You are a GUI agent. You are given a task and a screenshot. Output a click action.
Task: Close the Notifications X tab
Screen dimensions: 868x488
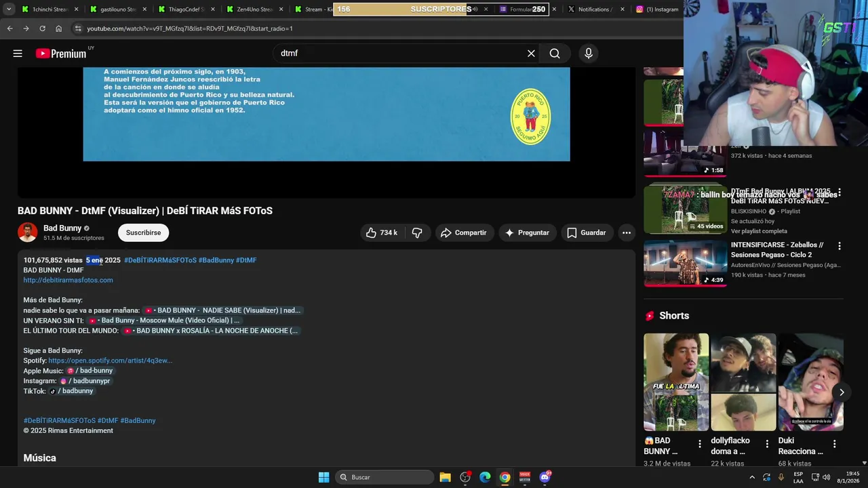622,9
